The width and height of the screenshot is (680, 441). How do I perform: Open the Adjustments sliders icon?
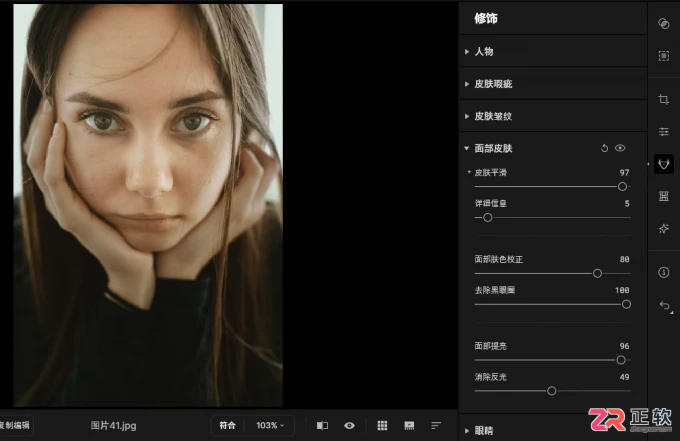(664, 131)
